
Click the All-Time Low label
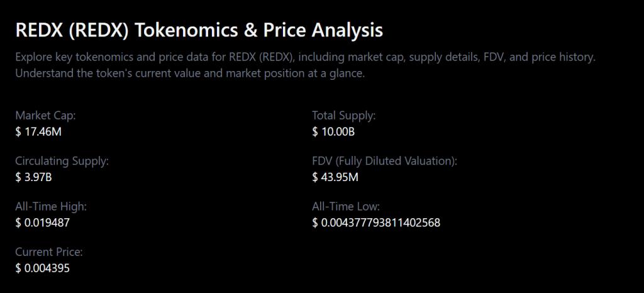346,206
